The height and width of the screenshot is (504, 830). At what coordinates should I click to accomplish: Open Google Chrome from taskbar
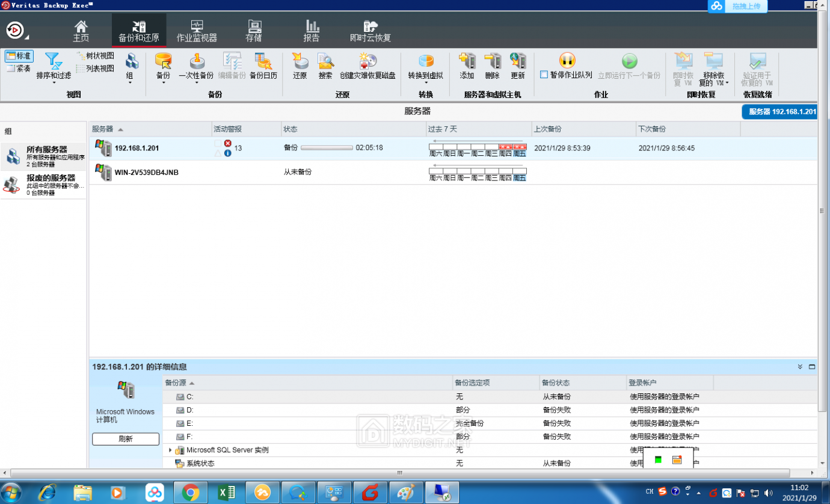(x=191, y=493)
